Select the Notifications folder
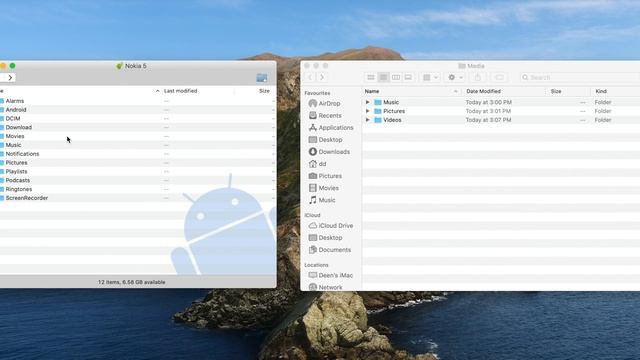The height and width of the screenshot is (360, 640). pyautogui.click(x=22, y=154)
